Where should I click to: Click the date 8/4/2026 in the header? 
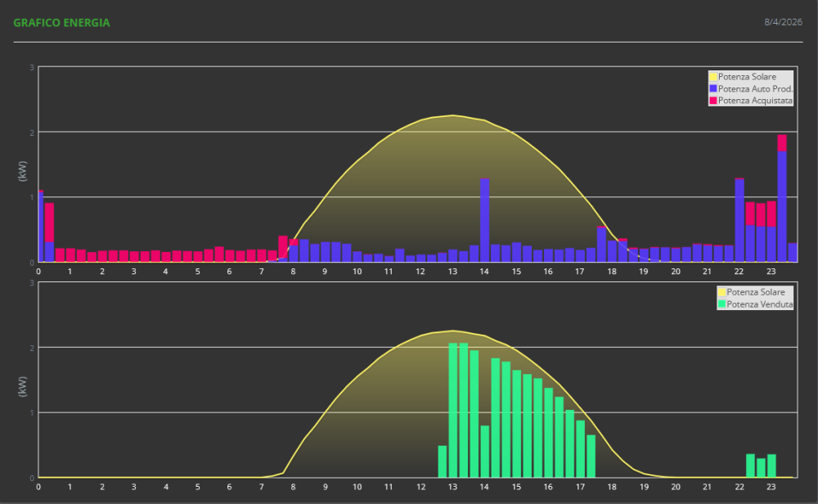tap(781, 22)
